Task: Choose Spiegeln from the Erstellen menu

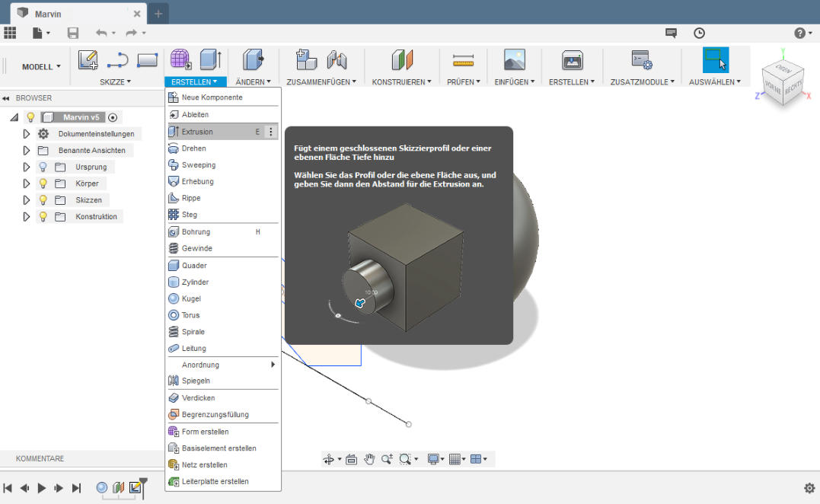Action: pyautogui.click(x=223, y=381)
